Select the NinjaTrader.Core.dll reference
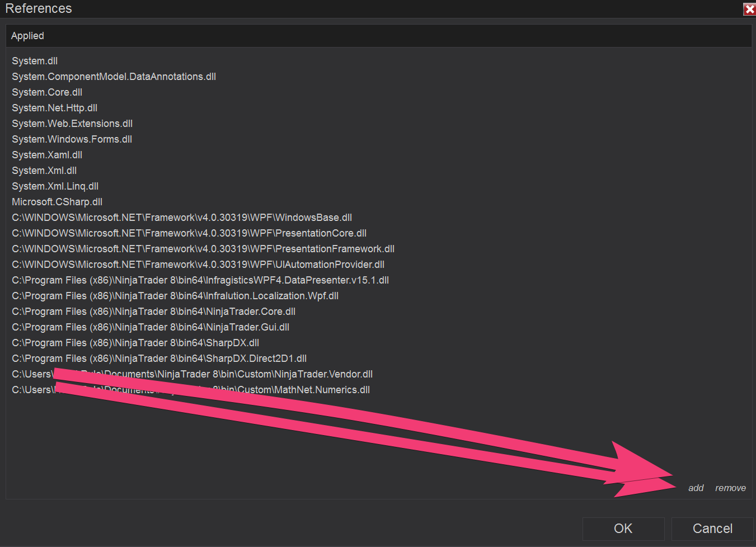Viewport: 756px width, 547px height. coord(153,312)
